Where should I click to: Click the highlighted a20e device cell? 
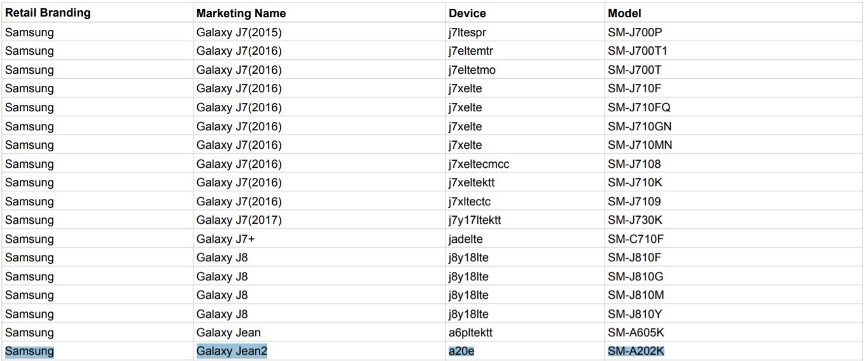[461, 351]
